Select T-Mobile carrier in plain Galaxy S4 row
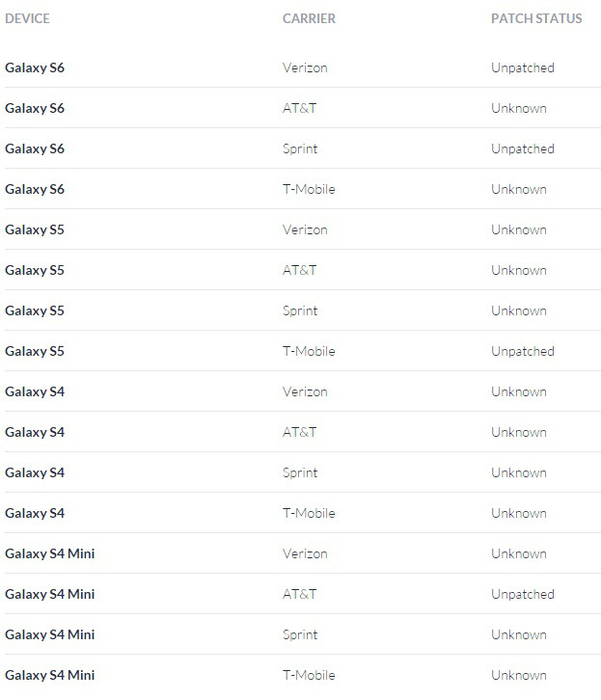Image resolution: width=601 pixels, height=700 pixels. 309,514
